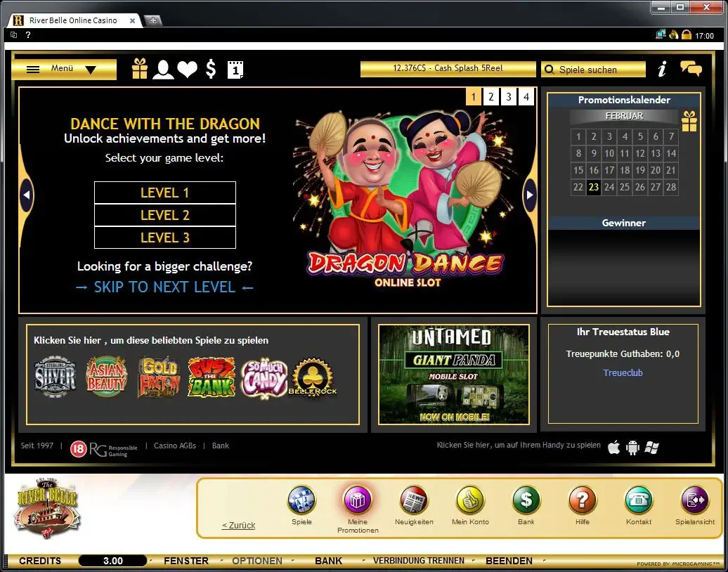Screen dimensions: 728x572
Task: Open the dollar sign banking icon
Action: pyautogui.click(x=211, y=69)
